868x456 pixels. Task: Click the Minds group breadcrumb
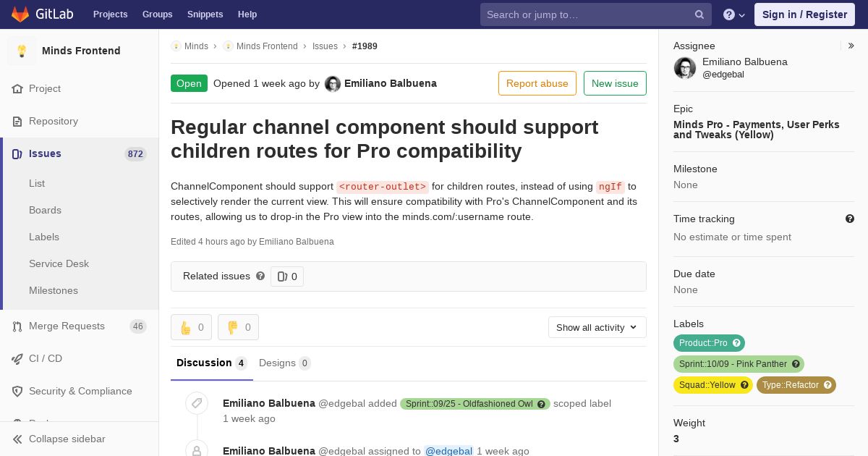pyautogui.click(x=196, y=46)
